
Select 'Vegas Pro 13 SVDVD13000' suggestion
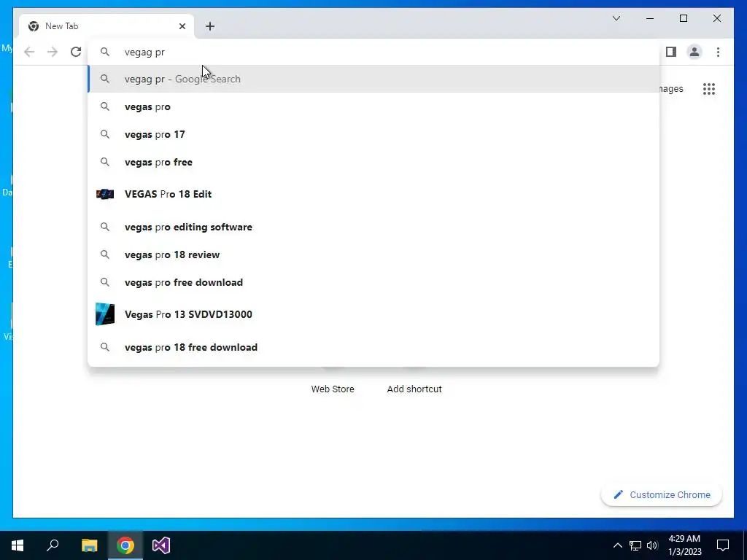tap(373, 314)
